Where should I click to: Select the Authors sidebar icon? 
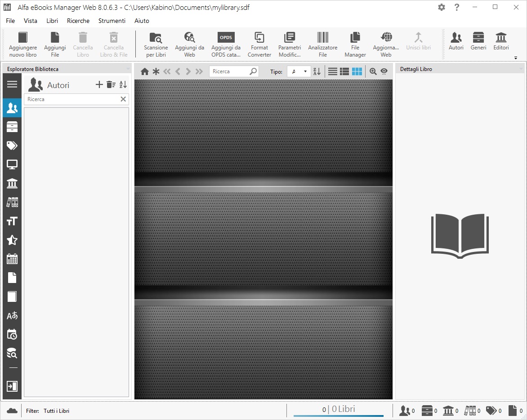click(x=12, y=108)
